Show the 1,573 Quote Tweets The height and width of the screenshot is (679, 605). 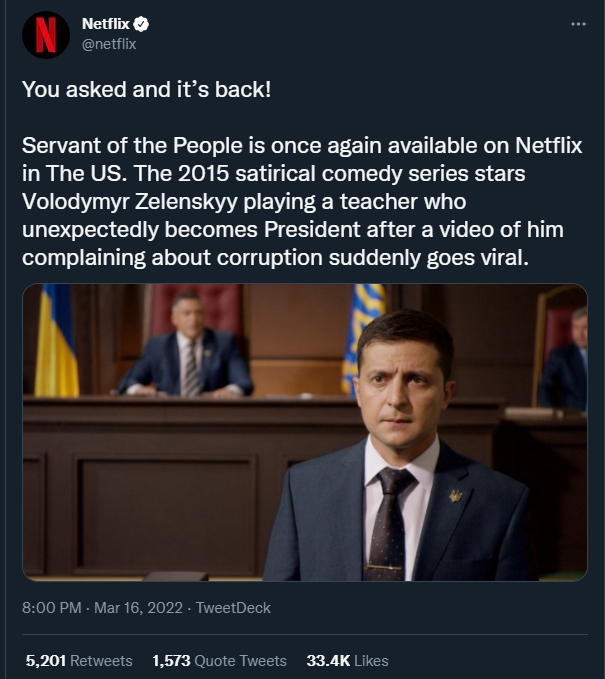coord(219,661)
